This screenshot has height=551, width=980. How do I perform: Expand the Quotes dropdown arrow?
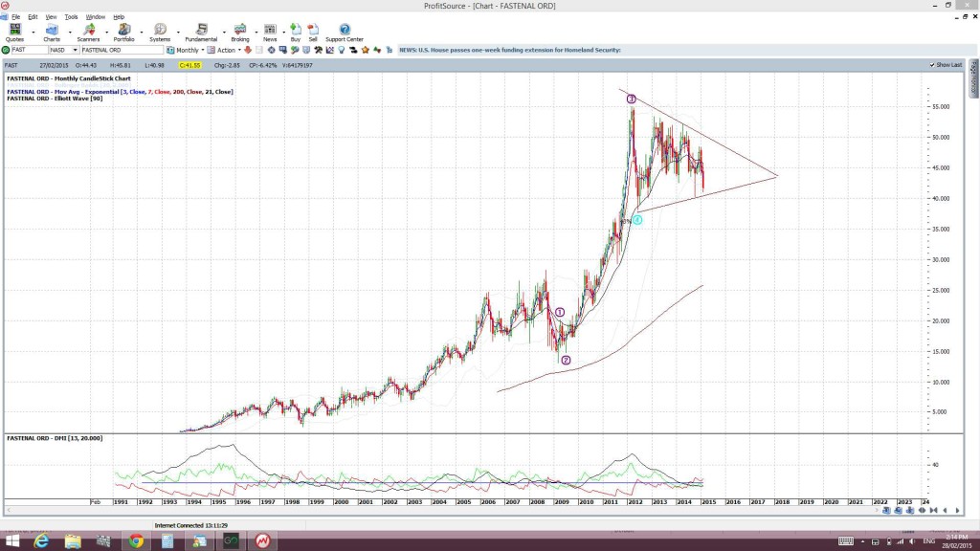(x=33, y=33)
